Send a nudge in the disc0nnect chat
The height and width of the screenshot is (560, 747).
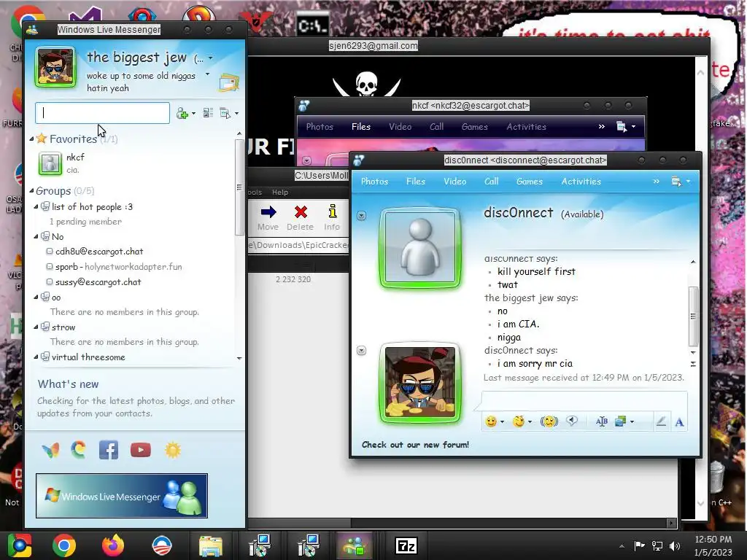point(549,421)
